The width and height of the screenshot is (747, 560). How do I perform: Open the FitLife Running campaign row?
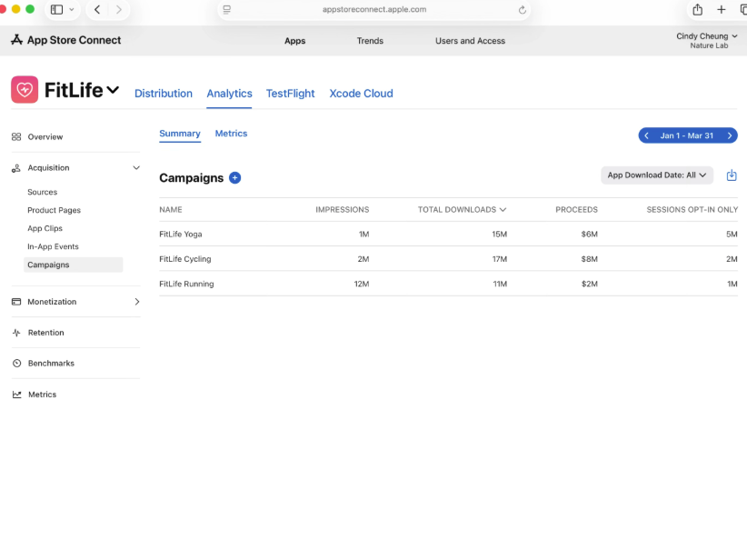coord(448,284)
